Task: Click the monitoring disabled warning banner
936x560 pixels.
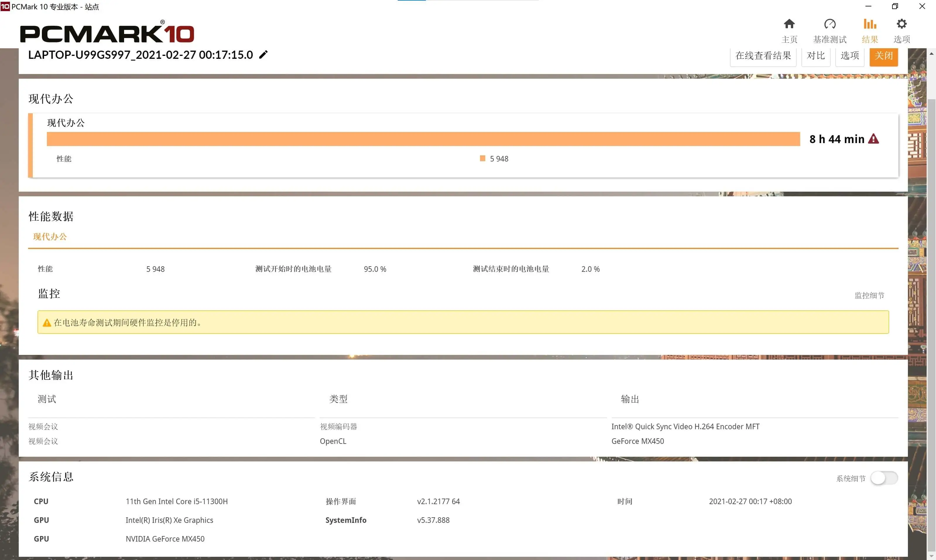Action: pos(463,322)
